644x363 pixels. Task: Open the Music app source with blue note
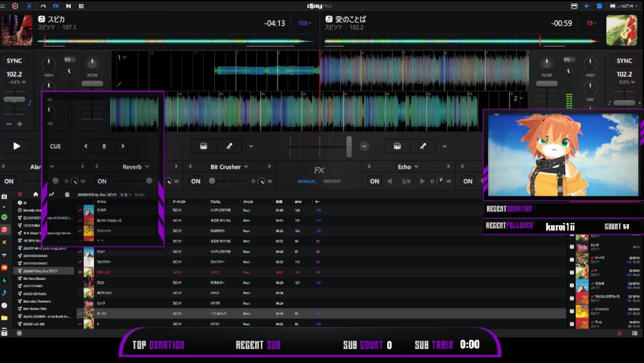pyautogui.click(x=4, y=293)
